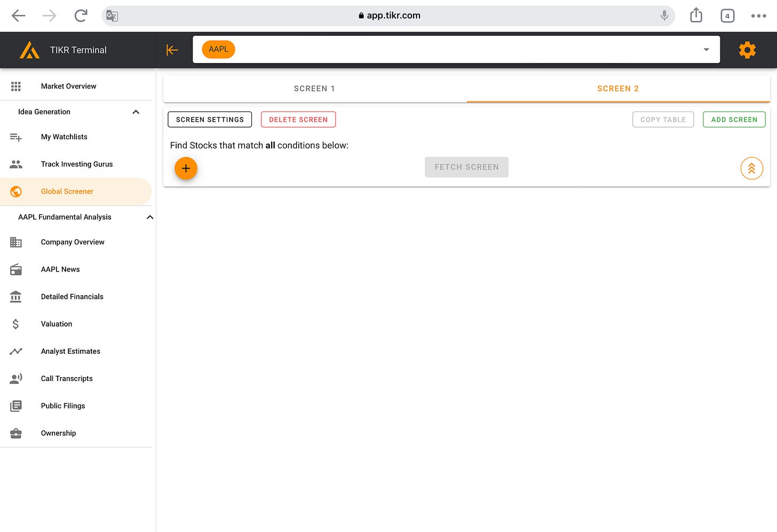Go back with the browser back arrow
The height and width of the screenshot is (532, 777).
(19, 15)
